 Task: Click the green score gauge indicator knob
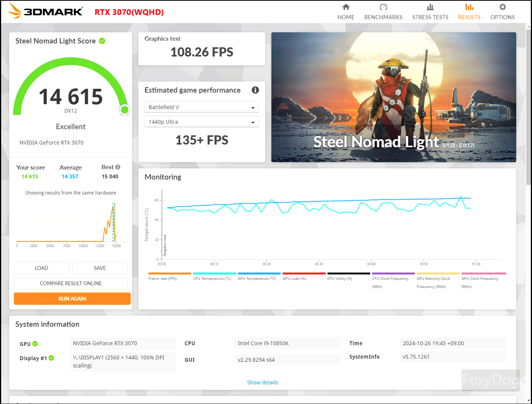coord(125,110)
